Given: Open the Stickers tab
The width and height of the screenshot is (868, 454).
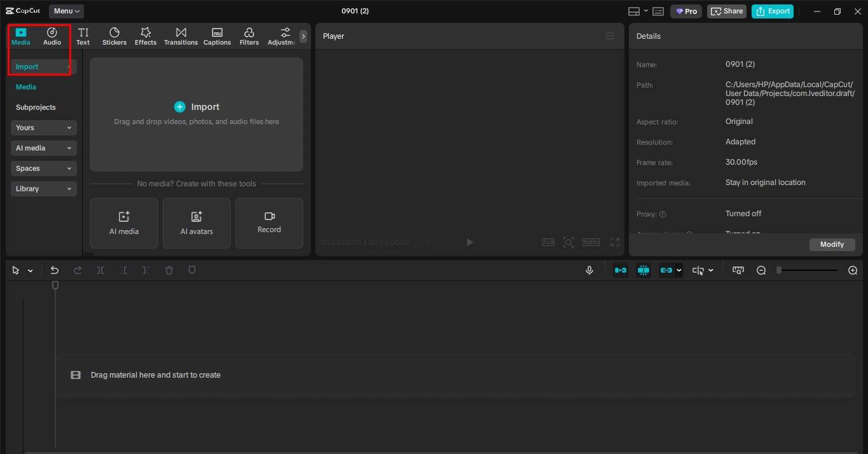Looking at the screenshot, I should pos(114,36).
